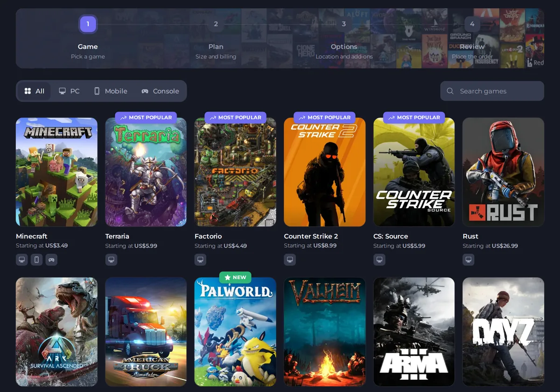Click Minecraft's PC platform icon
This screenshot has height=392, width=560.
[21, 259]
